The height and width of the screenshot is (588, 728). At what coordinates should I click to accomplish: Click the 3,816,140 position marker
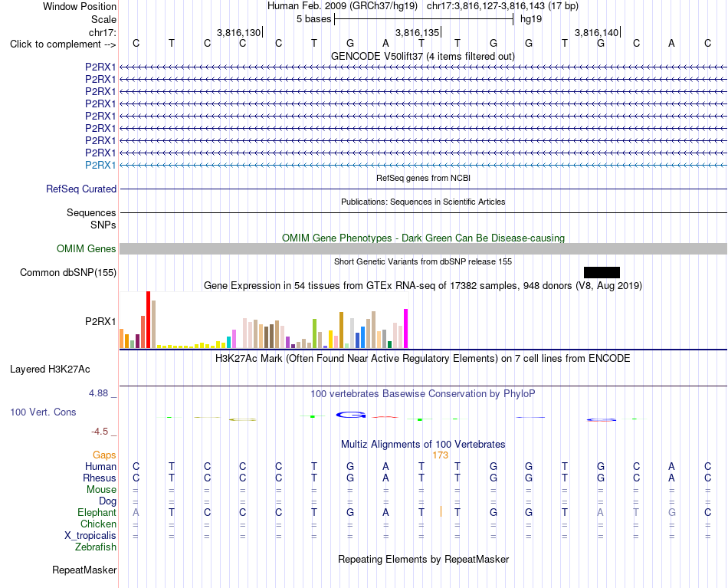597,32
